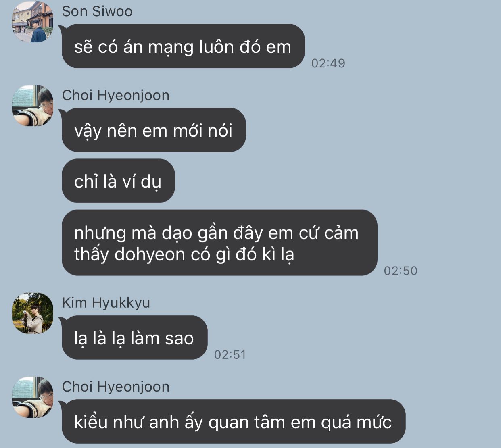Select the message 'kiểu như anh ấy quan tâm em quá mức'
The width and height of the screenshot is (501, 448).
[x=234, y=421]
